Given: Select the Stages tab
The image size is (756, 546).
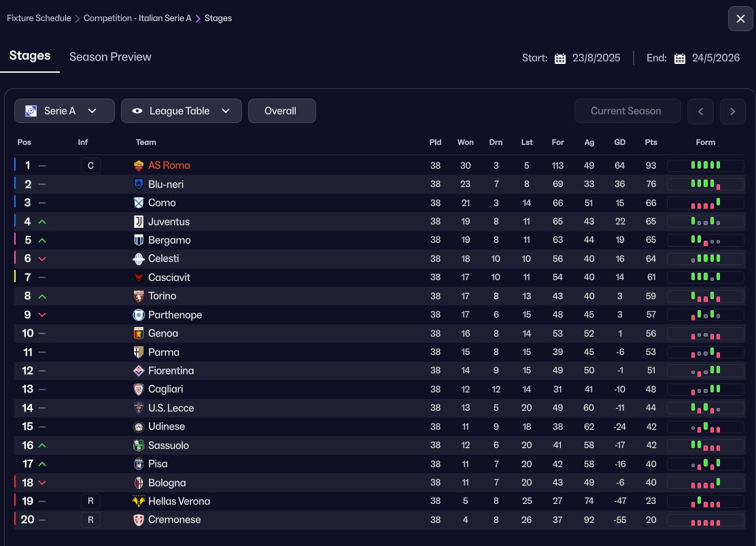Looking at the screenshot, I should pos(30,56).
